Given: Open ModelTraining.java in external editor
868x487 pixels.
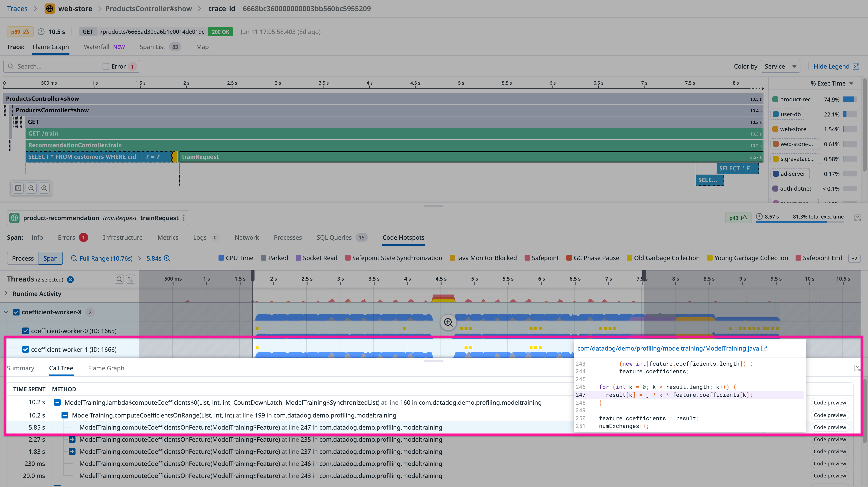Looking at the screenshot, I should 764,348.
